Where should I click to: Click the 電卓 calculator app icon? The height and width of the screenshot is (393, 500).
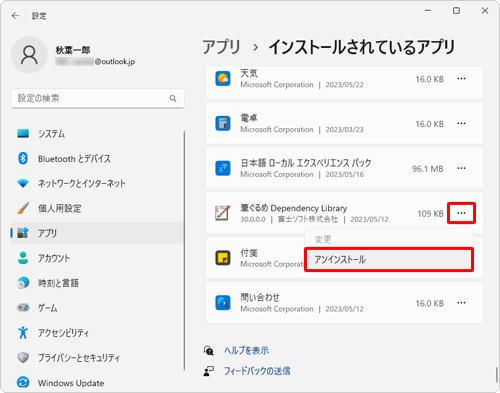click(x=223, y=123)
